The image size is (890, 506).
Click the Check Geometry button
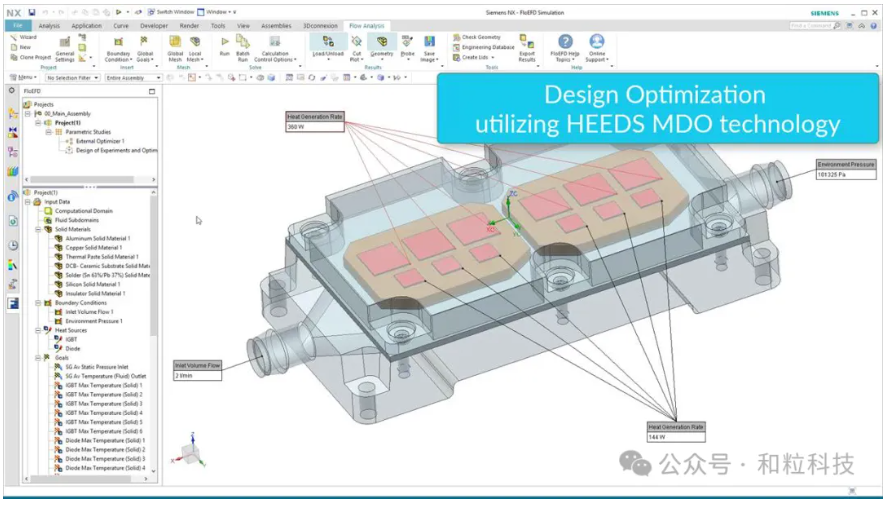(480, 37)
